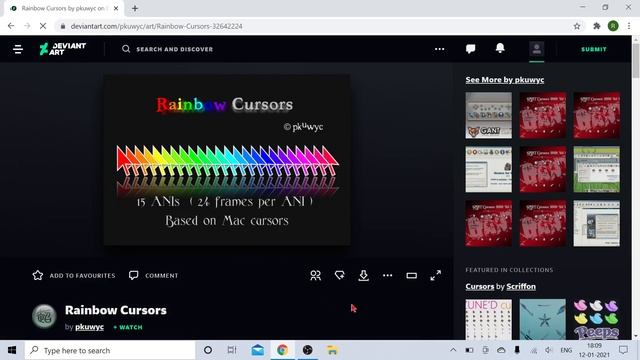Click the speech-bubble arrow icon under the artwork

[x=339, y=276]
